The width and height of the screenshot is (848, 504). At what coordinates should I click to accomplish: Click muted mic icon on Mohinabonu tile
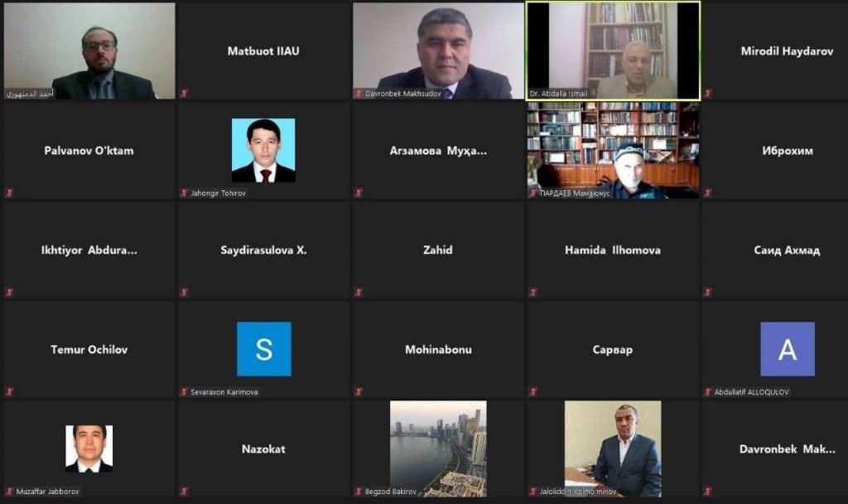pyautogui.click(x=359, y=391)
